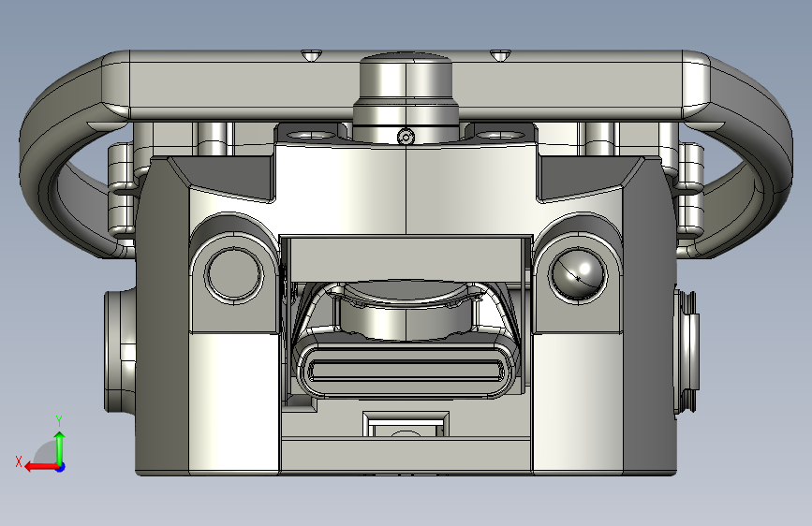Click the red X axis arrow of the triad
812x526 pixels.
tap(41, 467)
